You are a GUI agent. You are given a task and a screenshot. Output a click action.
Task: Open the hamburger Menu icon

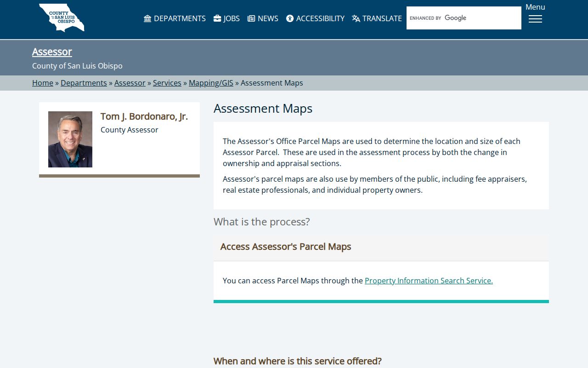(x=535, y=19)
